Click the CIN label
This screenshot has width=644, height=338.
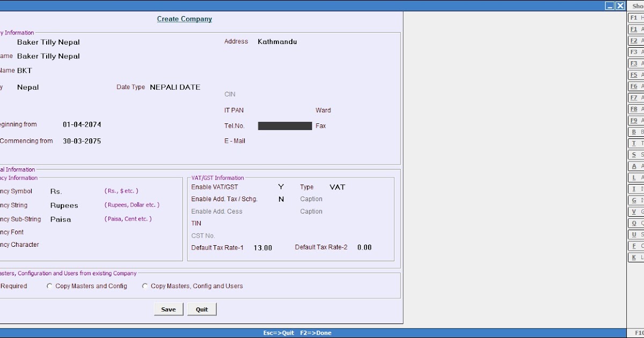tap(230, 94)
